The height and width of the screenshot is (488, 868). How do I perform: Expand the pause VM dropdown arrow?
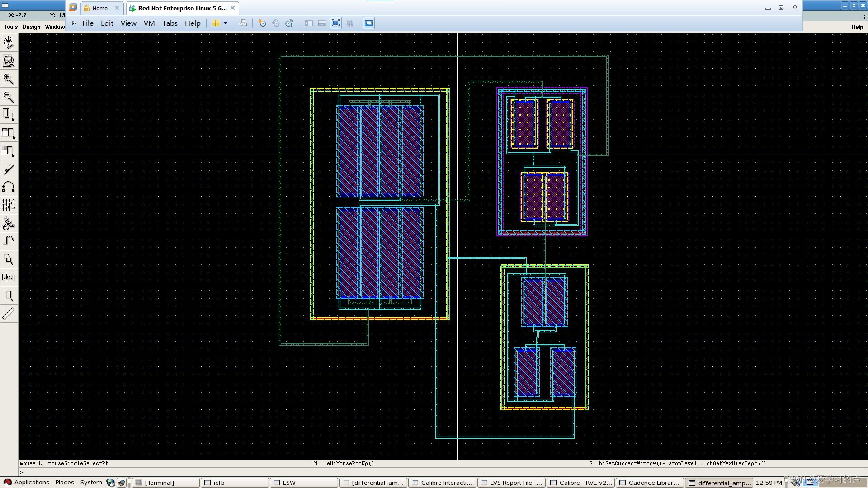click(225, 23)
